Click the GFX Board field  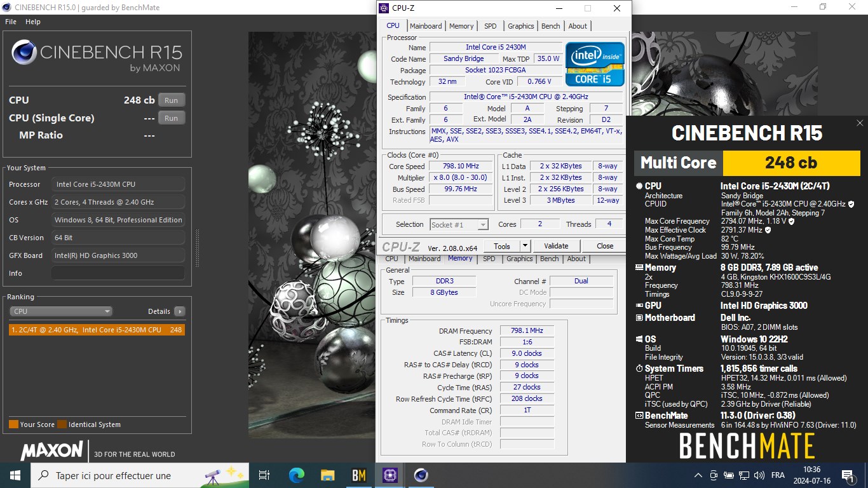click(x=118, y=255)
